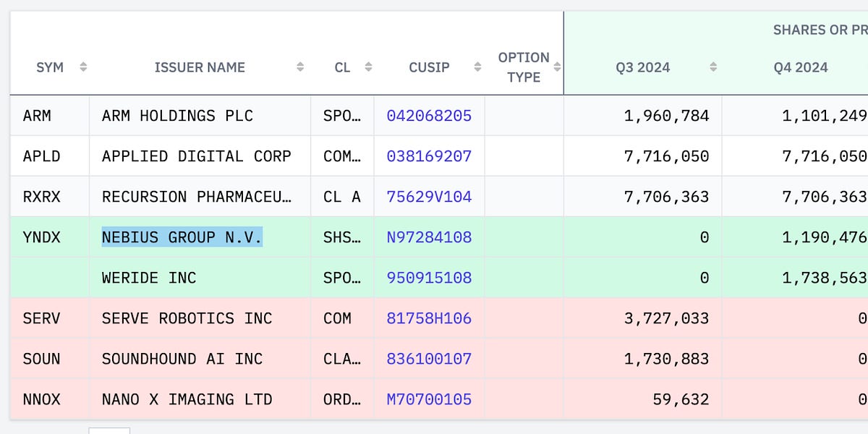Click issuer APPLIED DIGITAL CORP
The width and height of the screenshot is (868, 434).
coord(197,156)
